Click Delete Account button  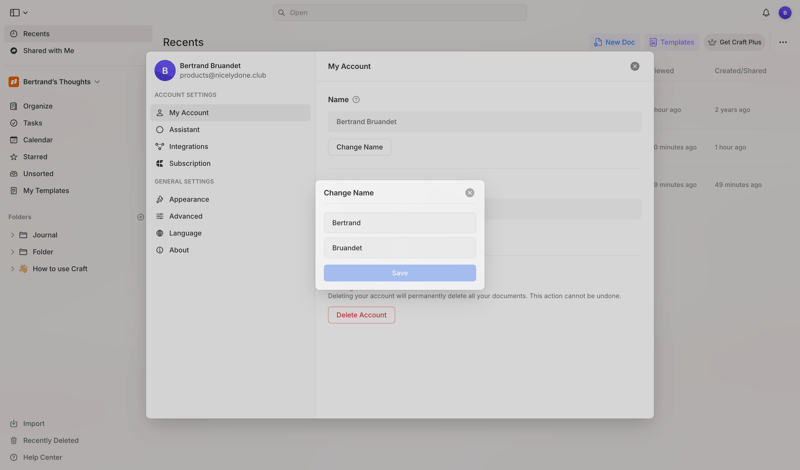(x=361, y=315)
